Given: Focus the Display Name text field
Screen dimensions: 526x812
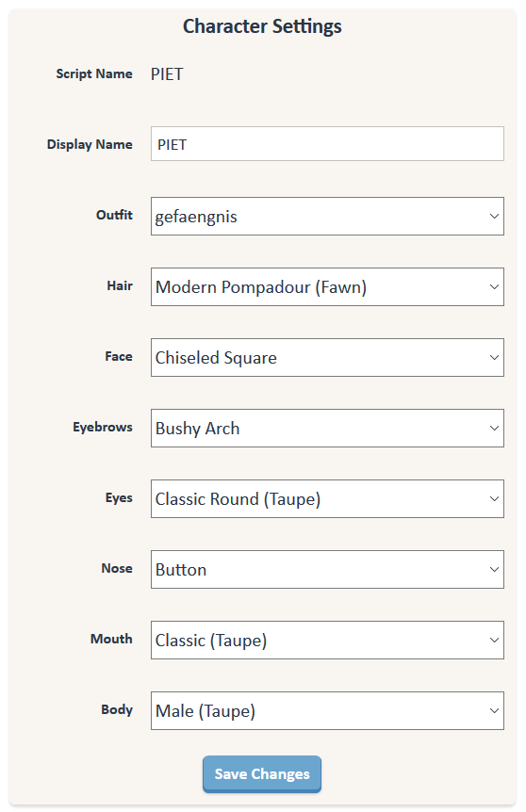Looking at the screenshot, I should click(x=327, y=144).
